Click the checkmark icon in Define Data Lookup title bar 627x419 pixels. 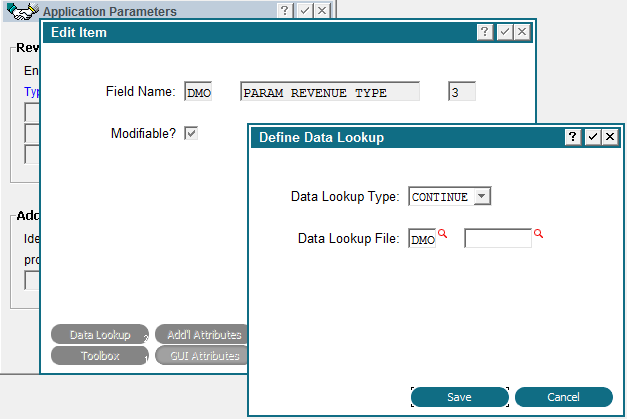pyautogui.click(x=592, y=137)
